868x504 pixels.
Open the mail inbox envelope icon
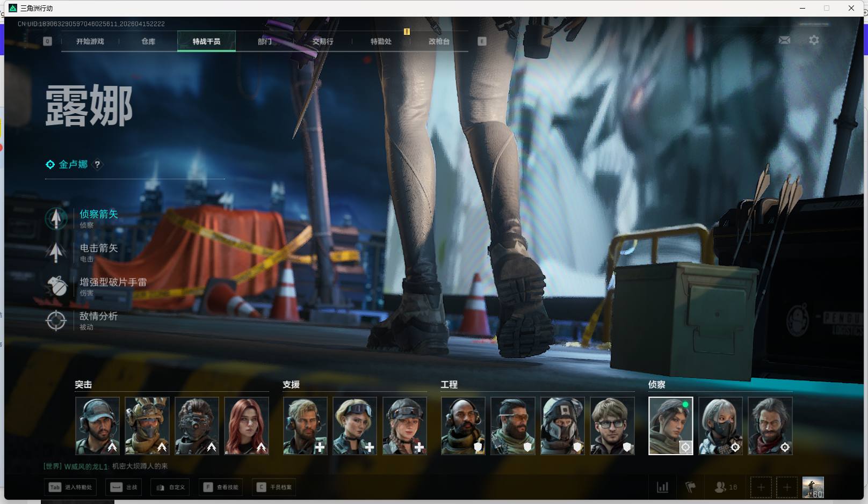tap(784, 40)
